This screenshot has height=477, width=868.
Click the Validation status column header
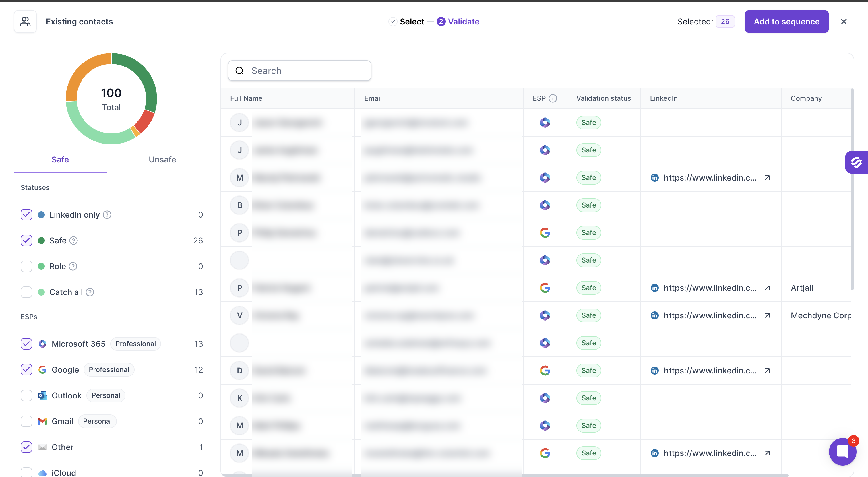click(x=603, y=98)
